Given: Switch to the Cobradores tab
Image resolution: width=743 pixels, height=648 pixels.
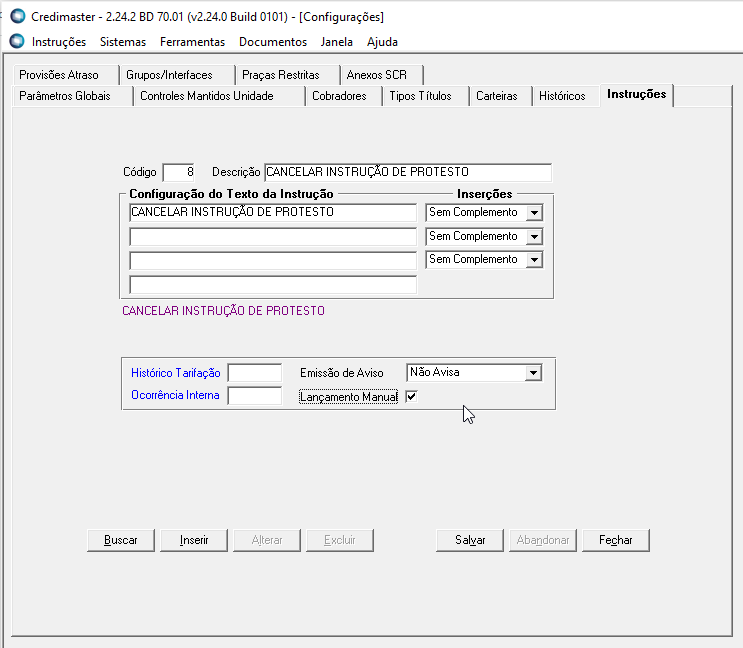Looking at the screenshot, I should point(344,96).
